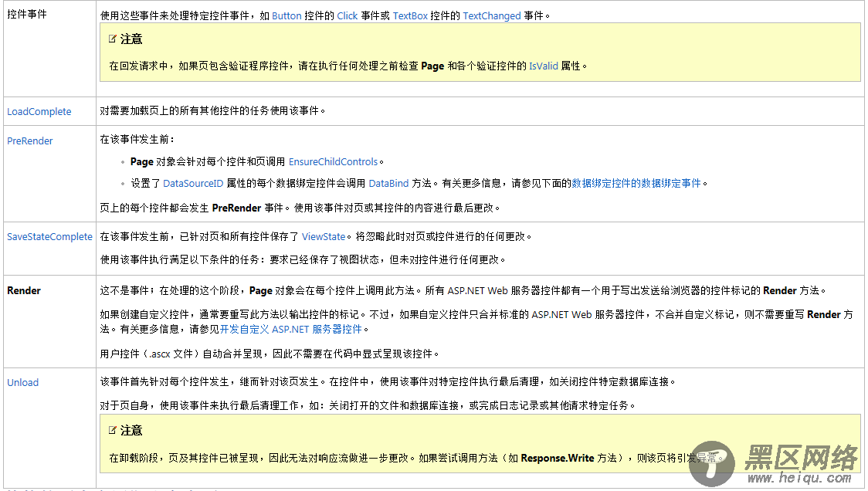Screen dimensions: 868x491
Task: Click note icon in the 控件事件 row
Action: click(113, 39)
